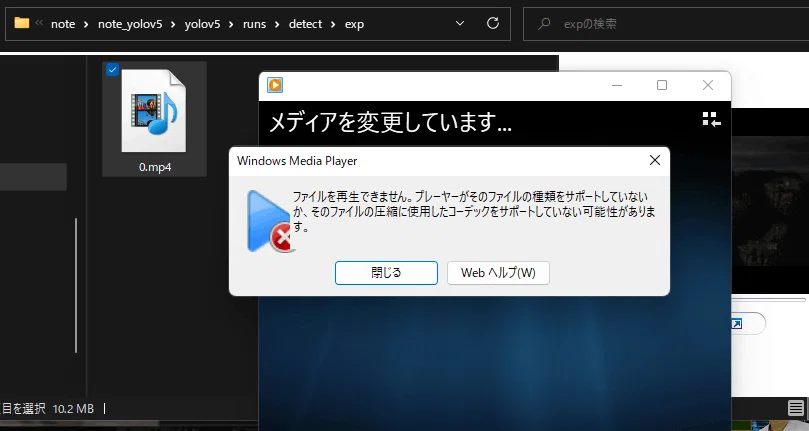Click the expの検索 search field
809x431 pixels.
click(666, 24)
